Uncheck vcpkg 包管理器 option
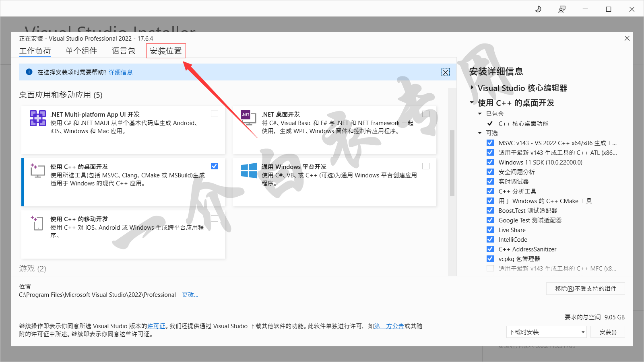This screenshot has height=362, width=644. pyautogui.click(x=490, y=259)
